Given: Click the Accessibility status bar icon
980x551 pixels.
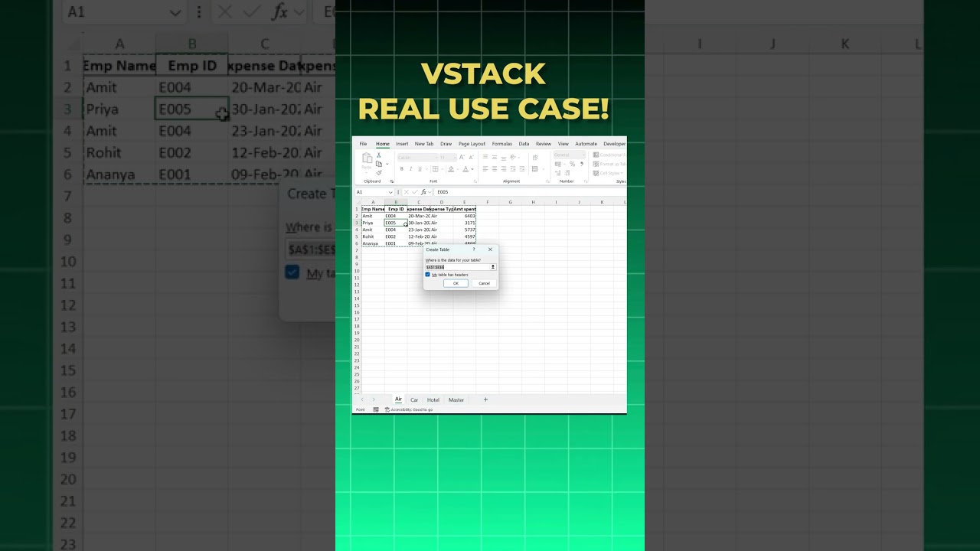Looking at the screenshot, I should pos(387,409).
